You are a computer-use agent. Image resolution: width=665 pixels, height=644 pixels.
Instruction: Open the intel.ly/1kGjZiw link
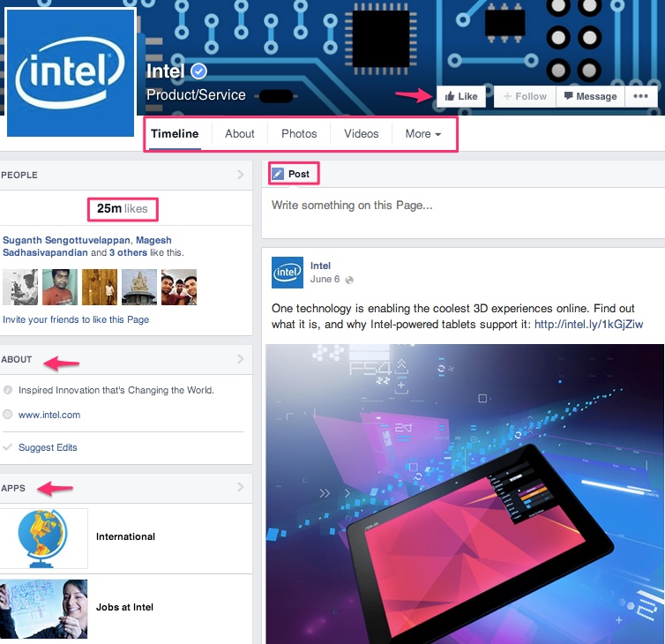tap(588, 325)
